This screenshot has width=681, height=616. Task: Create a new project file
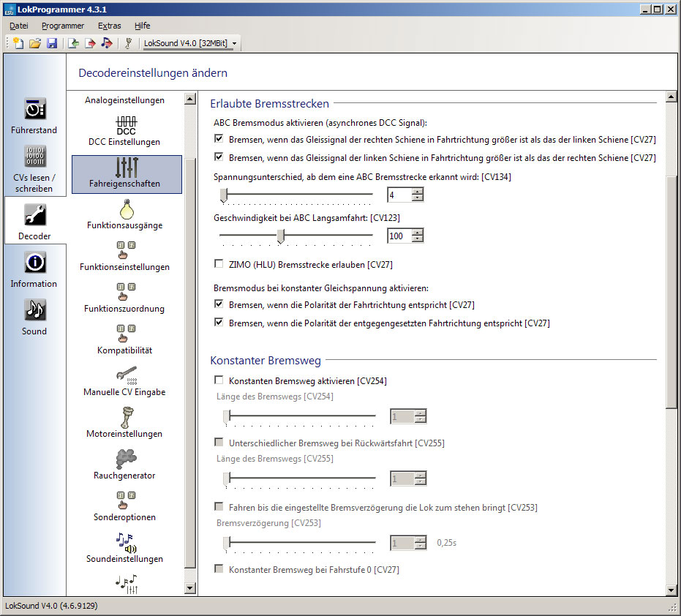(x=18, y=43)
